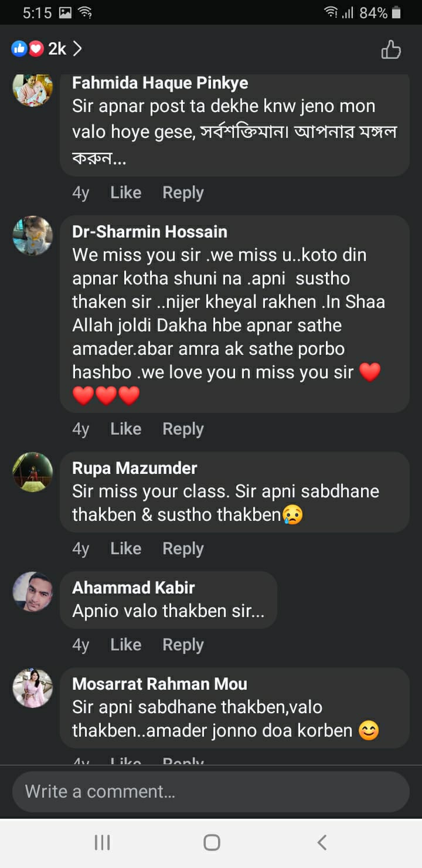Like Dr-Sharmin Hossain's comment
422x868 pixels.
(x=125, y=429)
